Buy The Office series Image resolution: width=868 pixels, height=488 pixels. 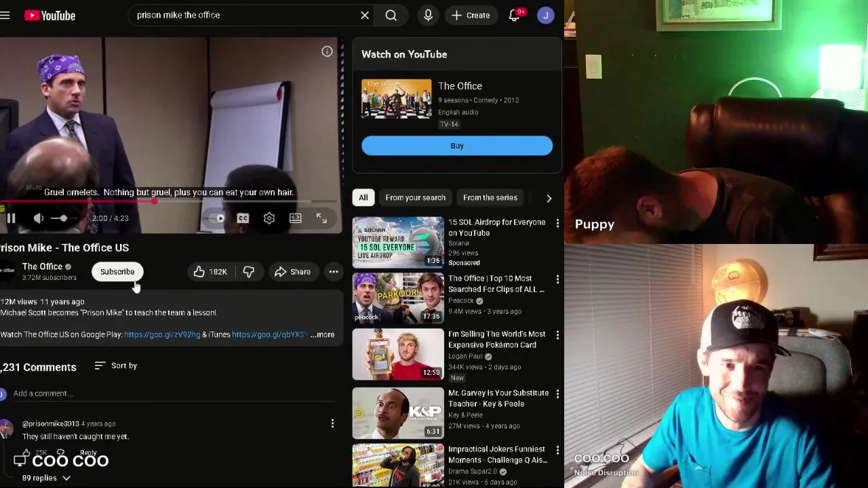coord(457,146)
